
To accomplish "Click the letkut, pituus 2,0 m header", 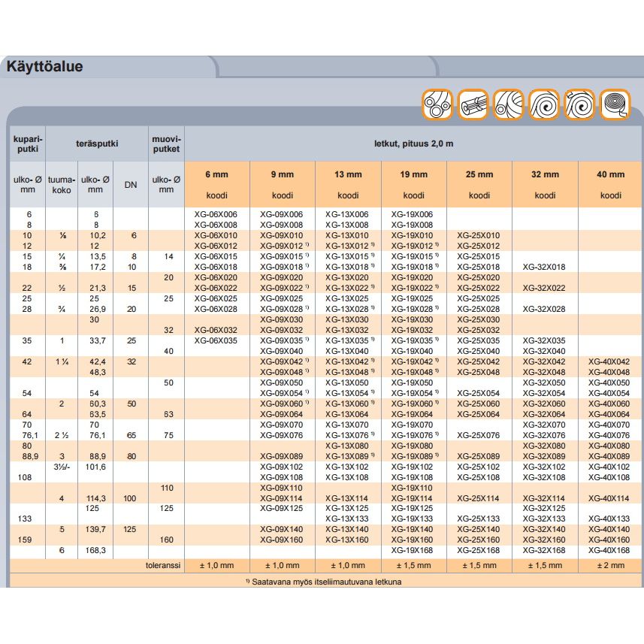I will [413, 143].
